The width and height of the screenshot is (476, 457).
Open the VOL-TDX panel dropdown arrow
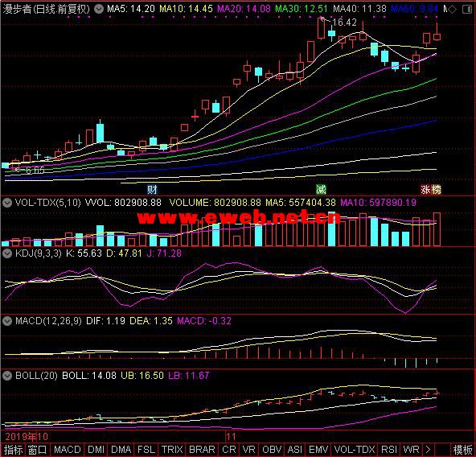(7, 203)
